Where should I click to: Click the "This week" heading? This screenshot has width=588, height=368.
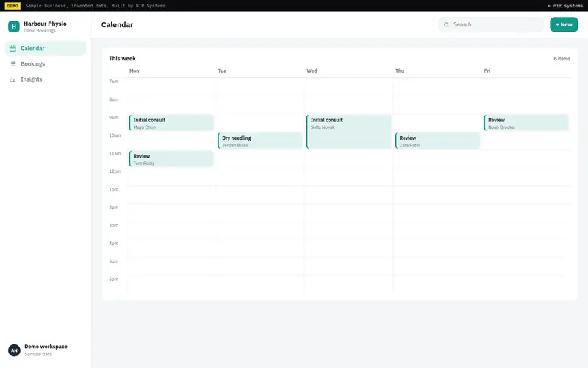tap(122, 59)
